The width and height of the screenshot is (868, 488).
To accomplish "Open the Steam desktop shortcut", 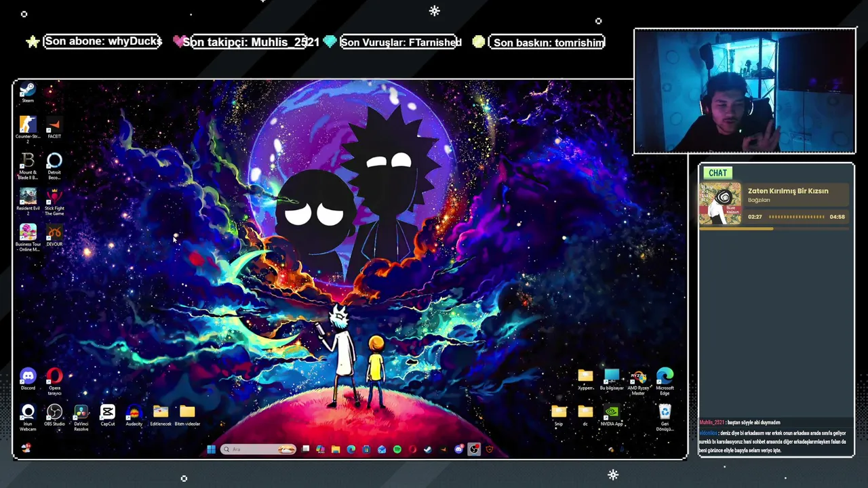I will pos(27,93).
